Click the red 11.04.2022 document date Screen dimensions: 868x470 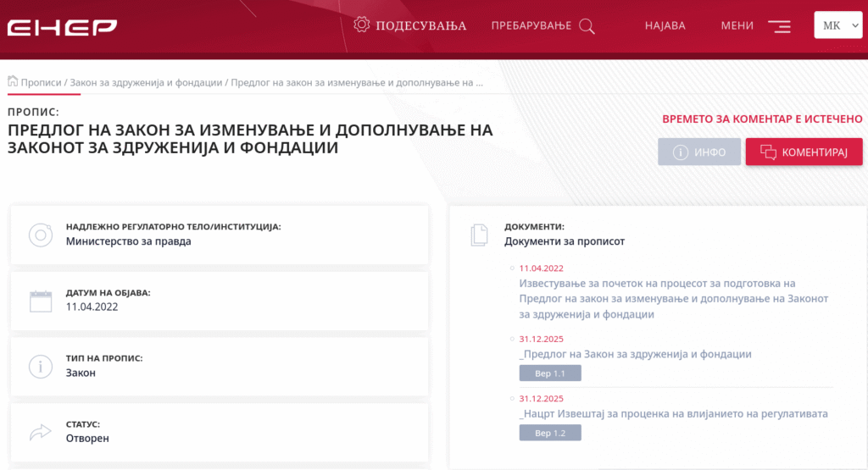(541, 268)
